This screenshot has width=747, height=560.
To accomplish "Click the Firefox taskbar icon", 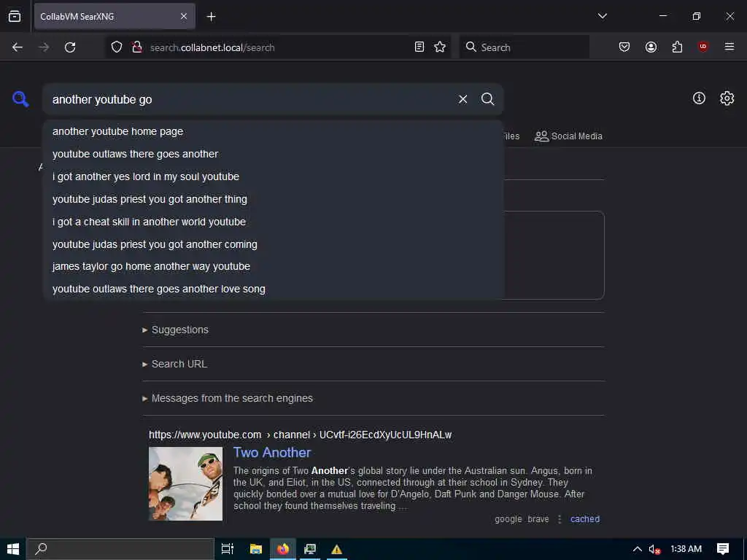I will (x=283, y=549).
